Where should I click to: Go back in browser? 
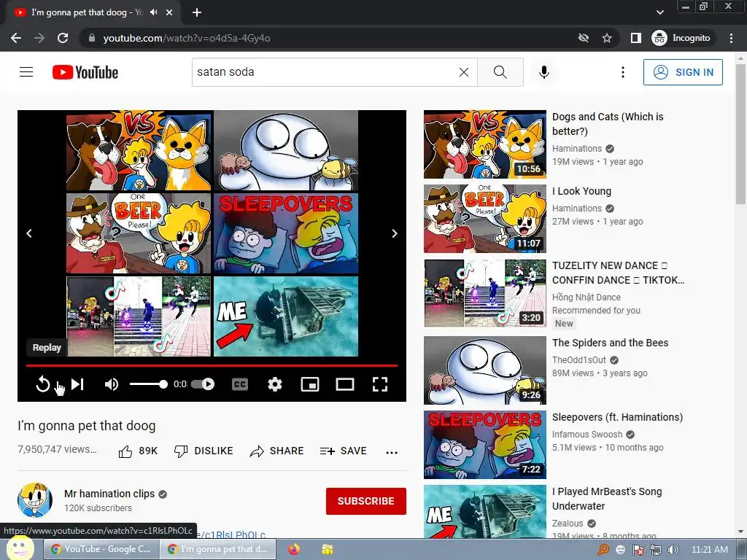coord(16,38)
